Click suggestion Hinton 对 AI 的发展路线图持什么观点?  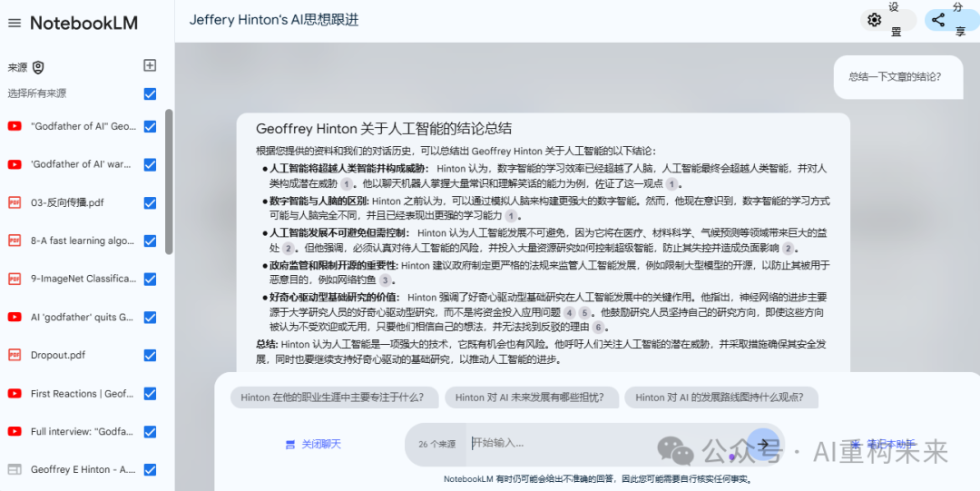click(721, 398)
